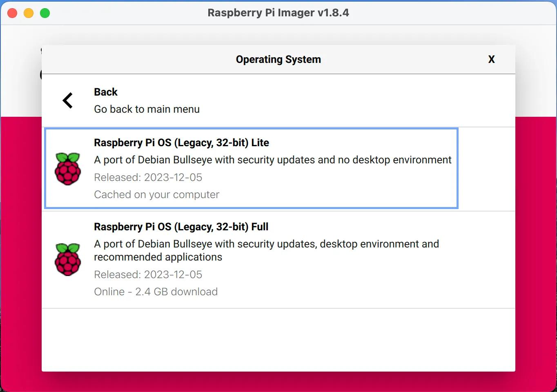Click the Released 2023-12-05 date under Lite
The image size is (557, 392).
[x=148, y=177]
